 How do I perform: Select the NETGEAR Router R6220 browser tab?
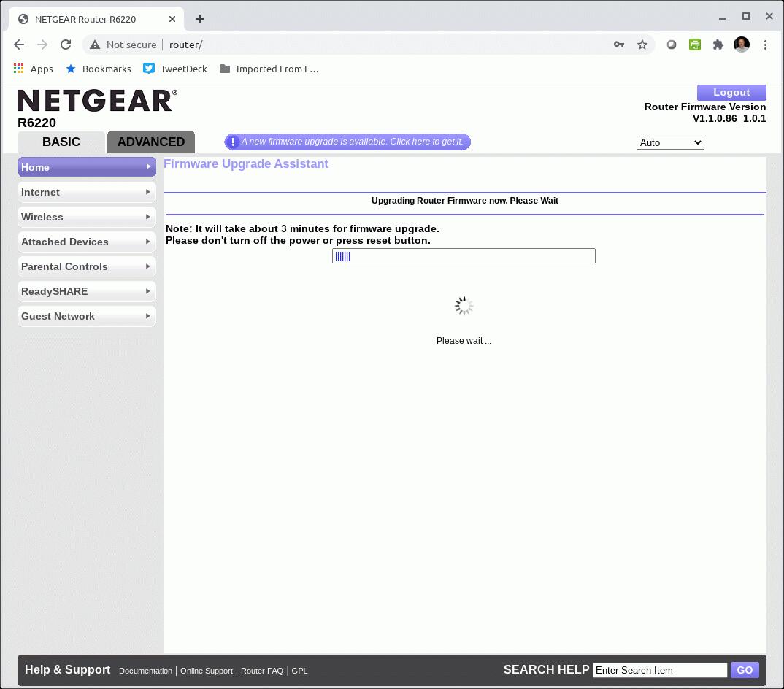pos(96,19)
